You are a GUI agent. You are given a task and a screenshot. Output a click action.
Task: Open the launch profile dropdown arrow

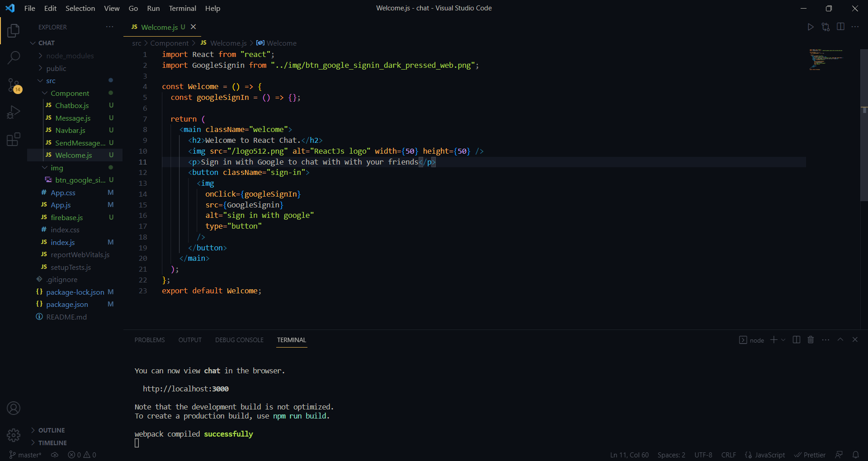point(783,339)
